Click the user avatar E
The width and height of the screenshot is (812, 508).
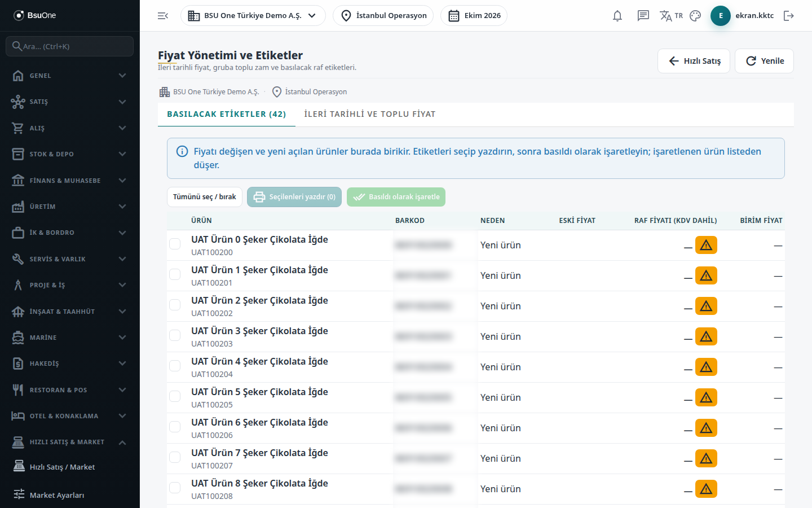[x=721, y=16]
